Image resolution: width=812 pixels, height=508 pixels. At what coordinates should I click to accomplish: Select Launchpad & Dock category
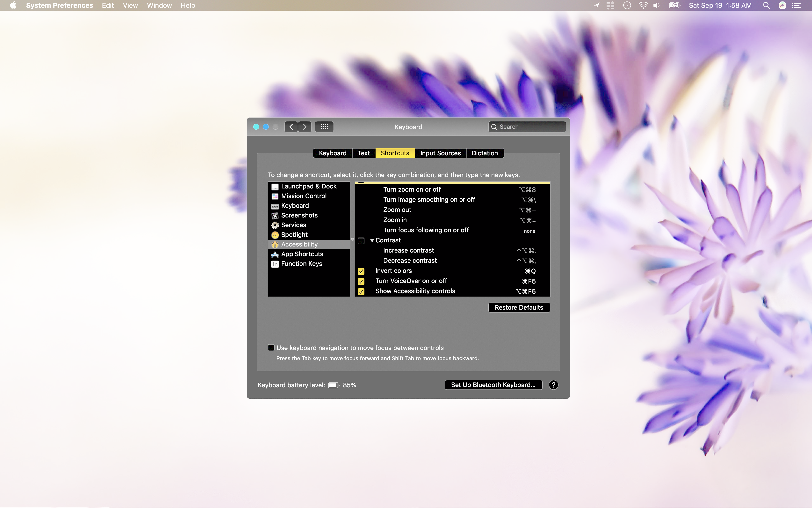coord(309,187)
